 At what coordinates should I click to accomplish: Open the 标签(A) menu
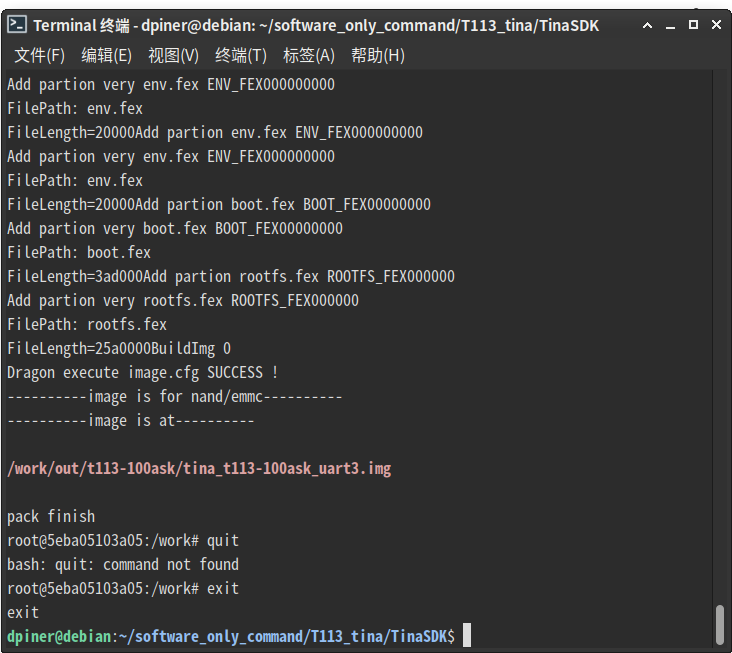[x=309, y=56]
